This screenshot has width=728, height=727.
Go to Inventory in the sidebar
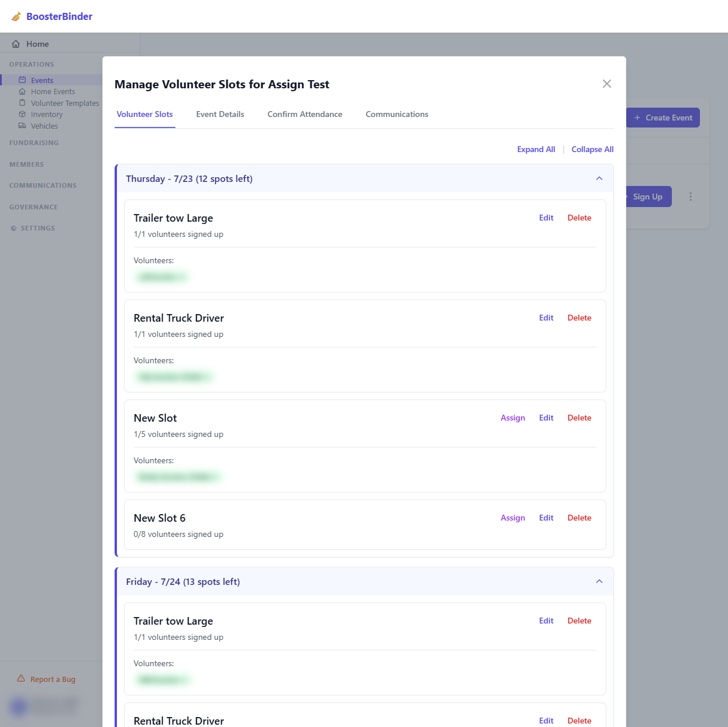(x=47, y=115)
